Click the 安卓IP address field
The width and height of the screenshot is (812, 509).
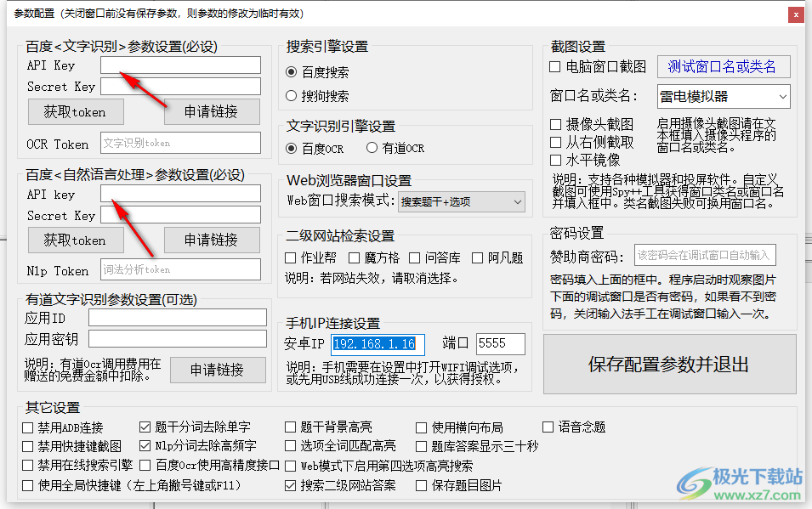click(x=378, y=344)
